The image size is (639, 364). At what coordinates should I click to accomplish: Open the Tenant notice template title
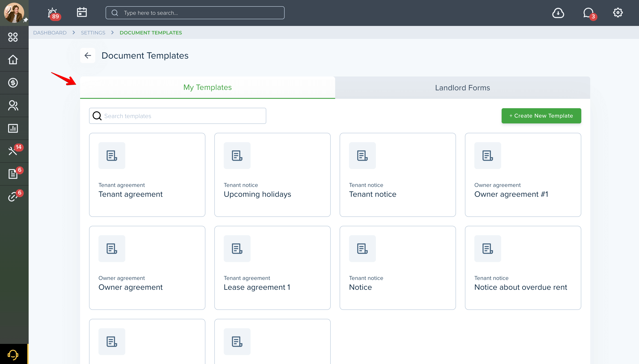click(373, 194)
